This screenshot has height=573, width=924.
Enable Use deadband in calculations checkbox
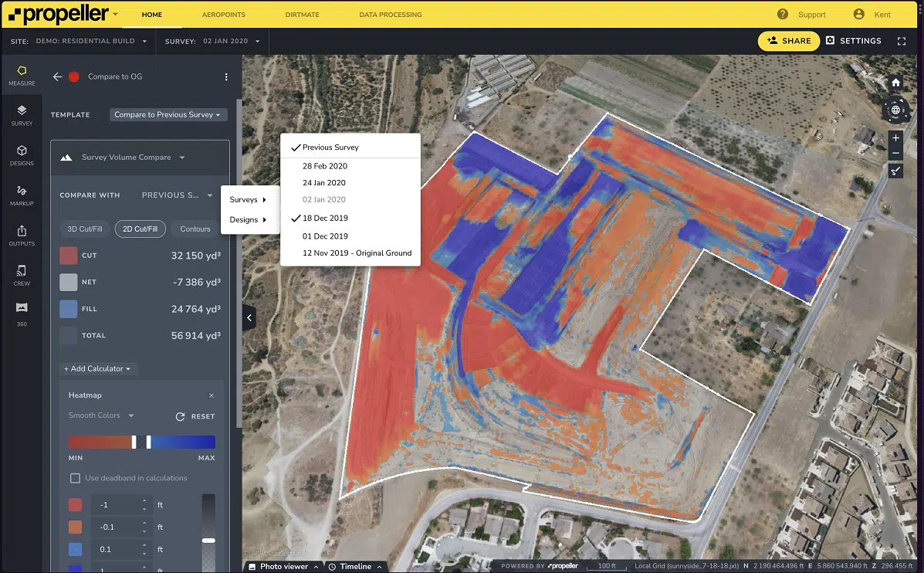(75, 478)
